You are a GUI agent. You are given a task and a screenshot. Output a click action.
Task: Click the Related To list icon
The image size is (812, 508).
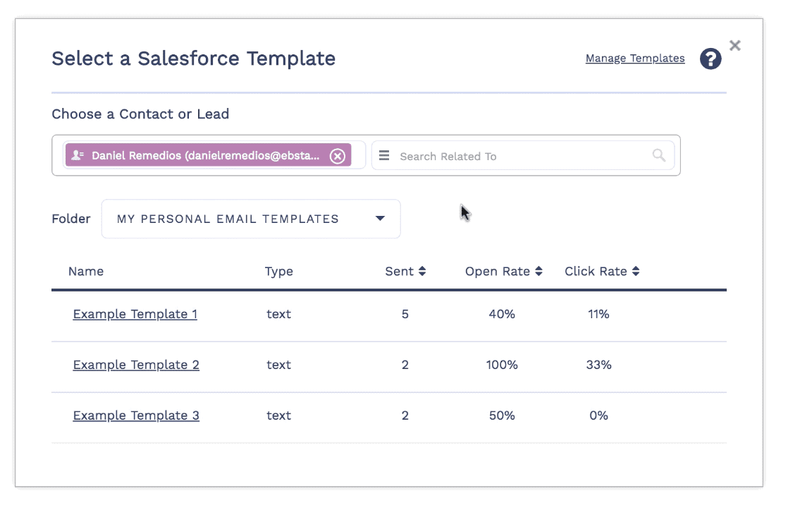tap(384, 156)
